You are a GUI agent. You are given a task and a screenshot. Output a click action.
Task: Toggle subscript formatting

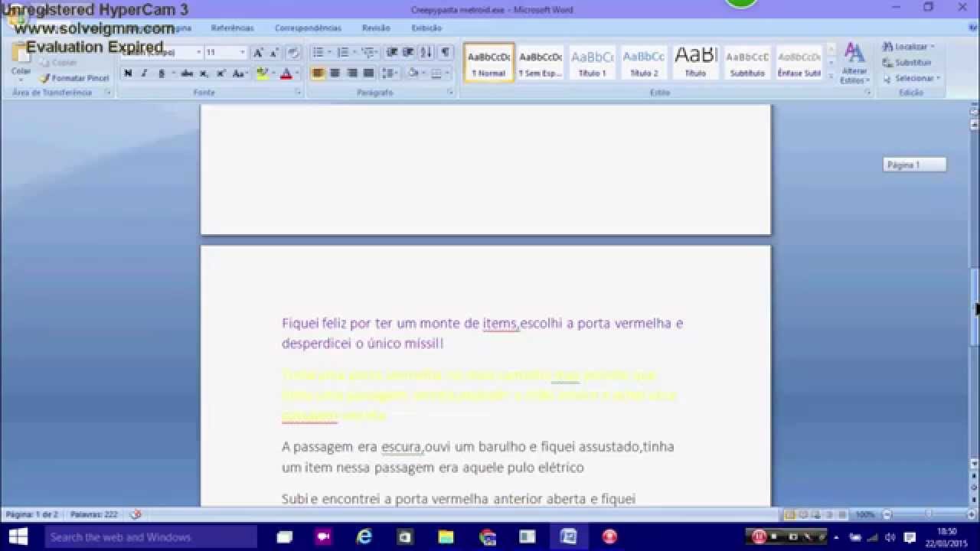[204, 73]
